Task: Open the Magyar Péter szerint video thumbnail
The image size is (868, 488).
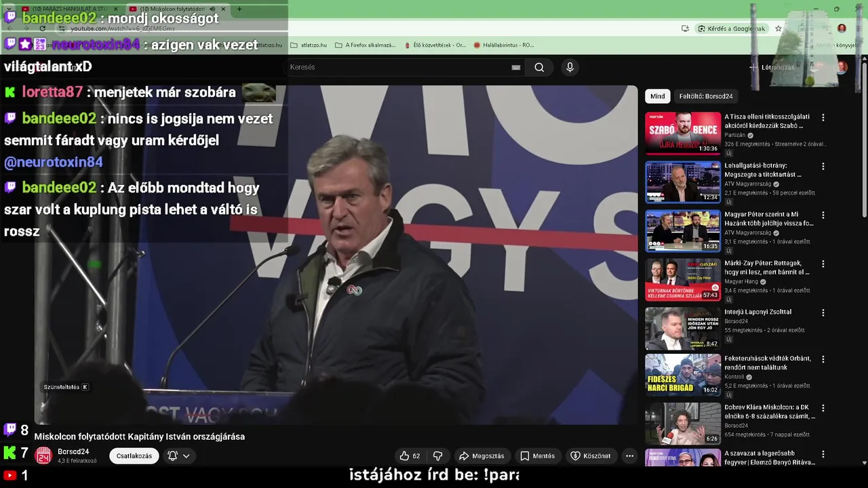Action: (683, 231)
